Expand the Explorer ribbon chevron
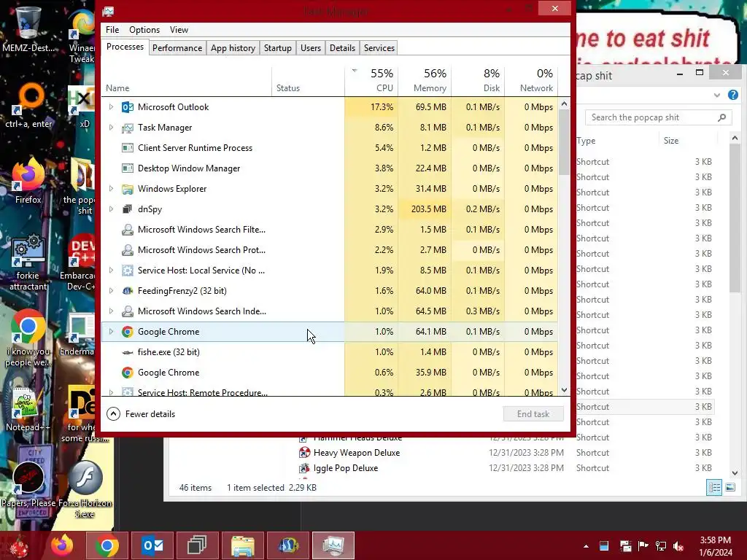 pos(716,96)
